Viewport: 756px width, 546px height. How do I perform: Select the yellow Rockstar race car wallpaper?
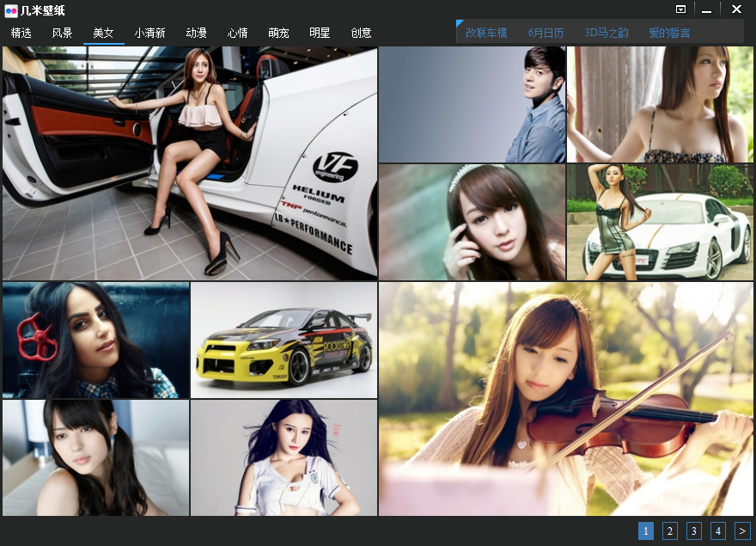click(284, 340)
